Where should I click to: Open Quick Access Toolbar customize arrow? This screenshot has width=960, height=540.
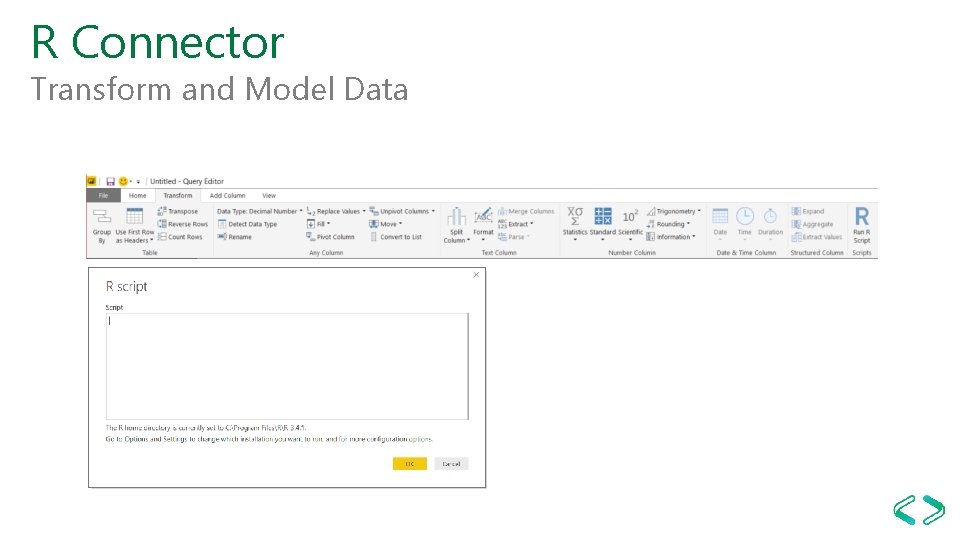click(x=138, y=182)
